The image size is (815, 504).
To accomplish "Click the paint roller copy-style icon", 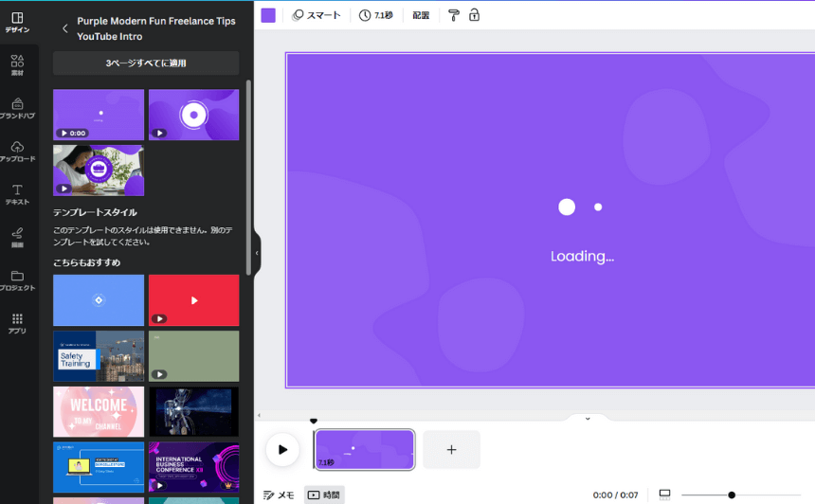I will tap(453, 15).
